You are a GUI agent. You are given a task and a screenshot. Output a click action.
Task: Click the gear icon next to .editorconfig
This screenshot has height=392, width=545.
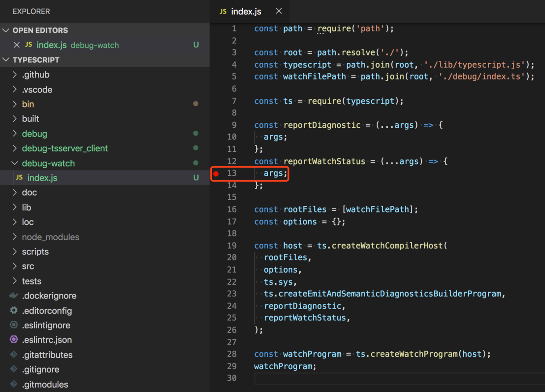[14, 310]
